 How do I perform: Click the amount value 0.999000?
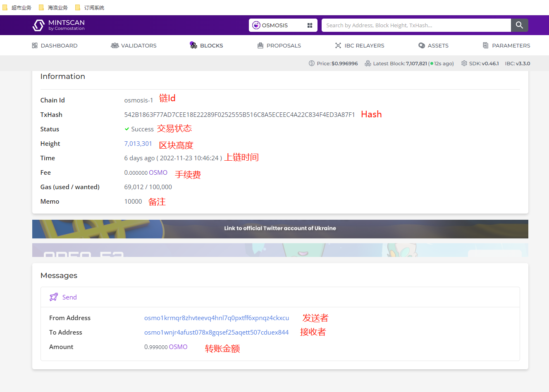[x=156, y=347]
